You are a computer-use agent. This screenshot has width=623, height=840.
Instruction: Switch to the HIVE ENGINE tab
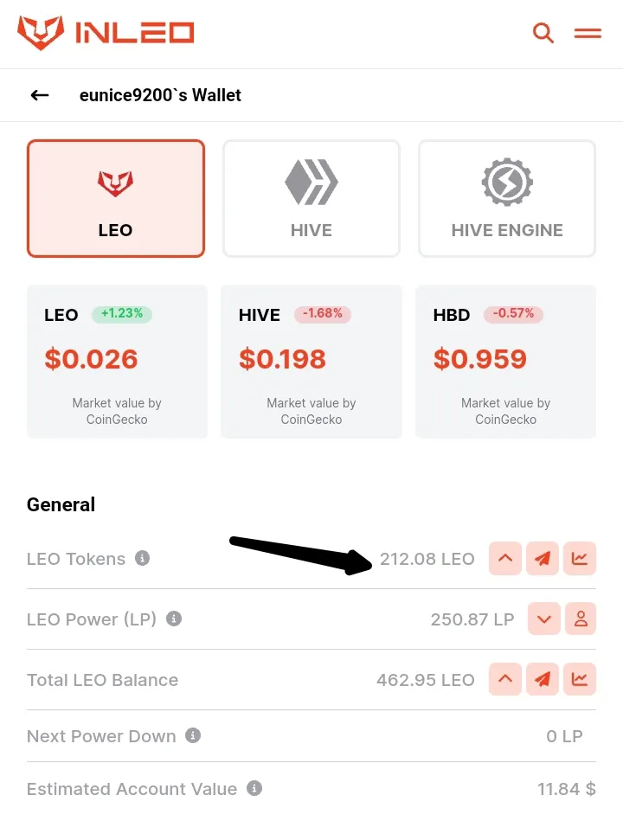click(507, 199)
